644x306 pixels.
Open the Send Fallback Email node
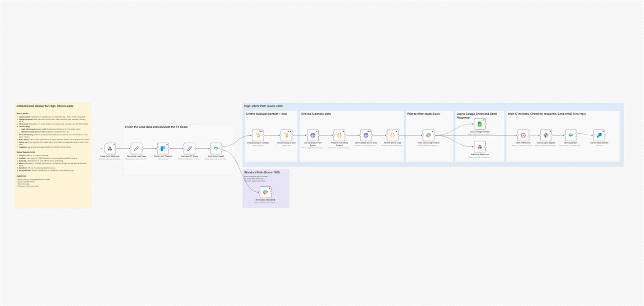pyautogui.click(x=599, y=135)
